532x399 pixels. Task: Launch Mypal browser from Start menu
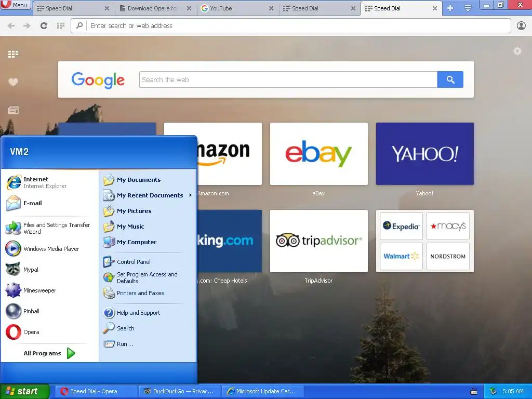coord(49,270)
